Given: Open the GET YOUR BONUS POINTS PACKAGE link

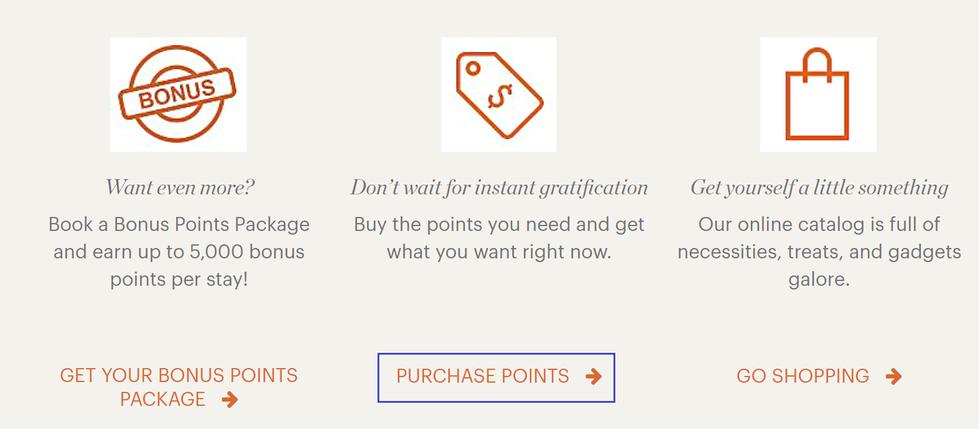Looking at the screenshot, I should (179, 387).
